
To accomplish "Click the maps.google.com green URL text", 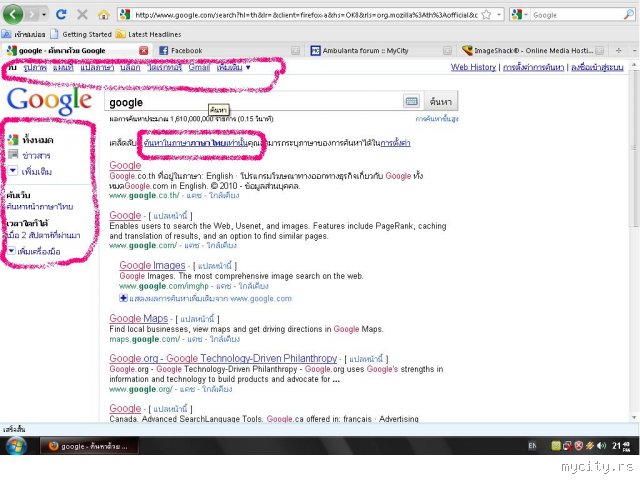I will pyautogui.click(x=144, y=339).
